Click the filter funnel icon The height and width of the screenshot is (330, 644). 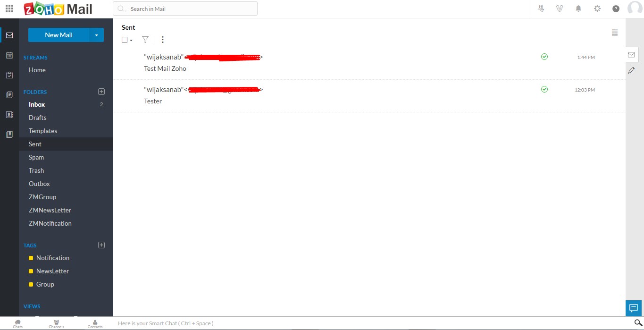(145, 40)
